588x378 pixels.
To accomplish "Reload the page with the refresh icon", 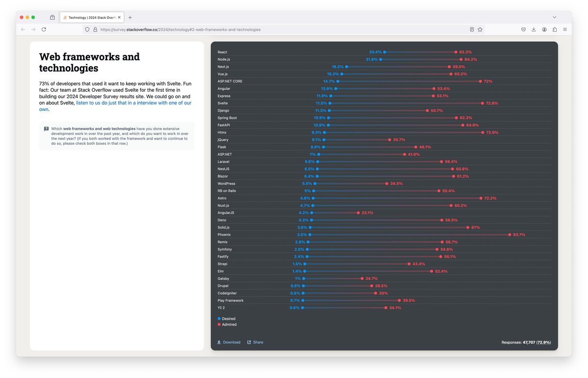I will [x=44, y=29].
